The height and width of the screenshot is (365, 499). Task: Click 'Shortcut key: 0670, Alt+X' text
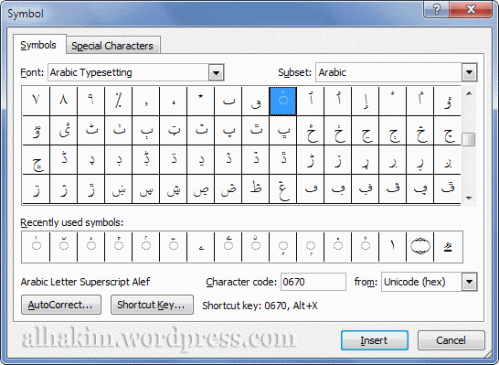pos(260,305)
